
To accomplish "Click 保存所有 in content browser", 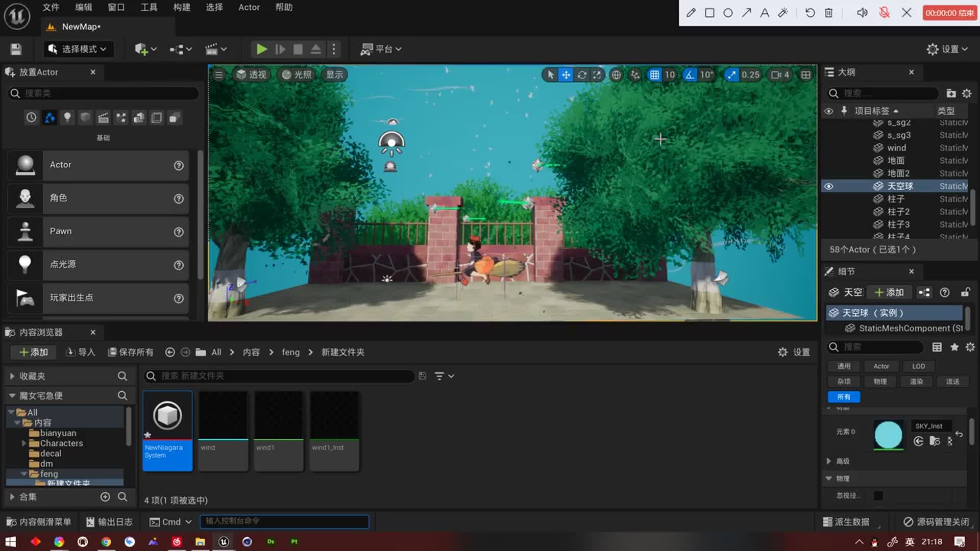I will [131, 352].
